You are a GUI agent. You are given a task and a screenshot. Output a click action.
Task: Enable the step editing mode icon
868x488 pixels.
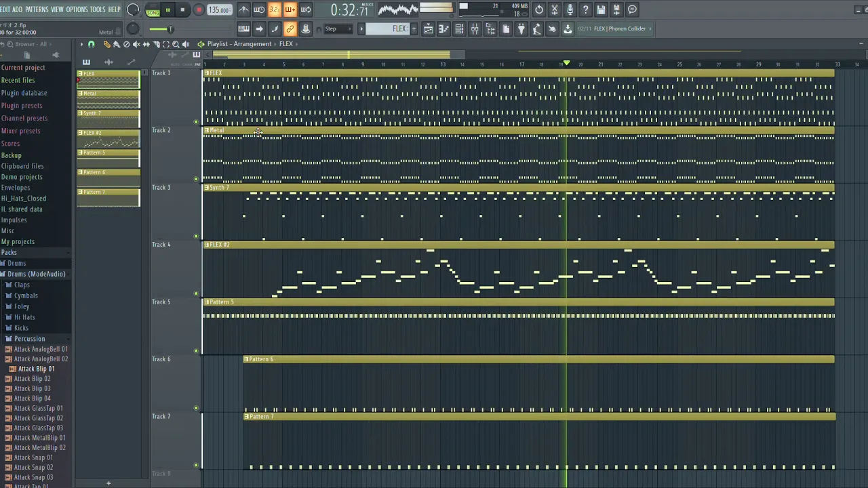click(x=275, y=28)
